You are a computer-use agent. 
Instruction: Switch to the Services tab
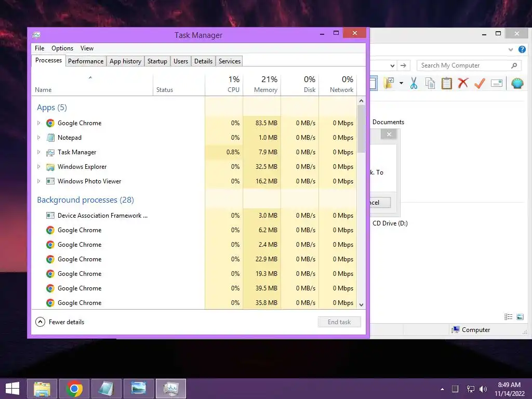[x=229, y=61]
